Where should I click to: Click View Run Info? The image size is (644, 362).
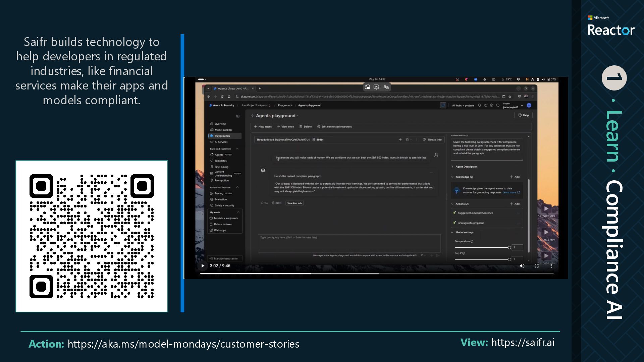(x=294, y=203)
